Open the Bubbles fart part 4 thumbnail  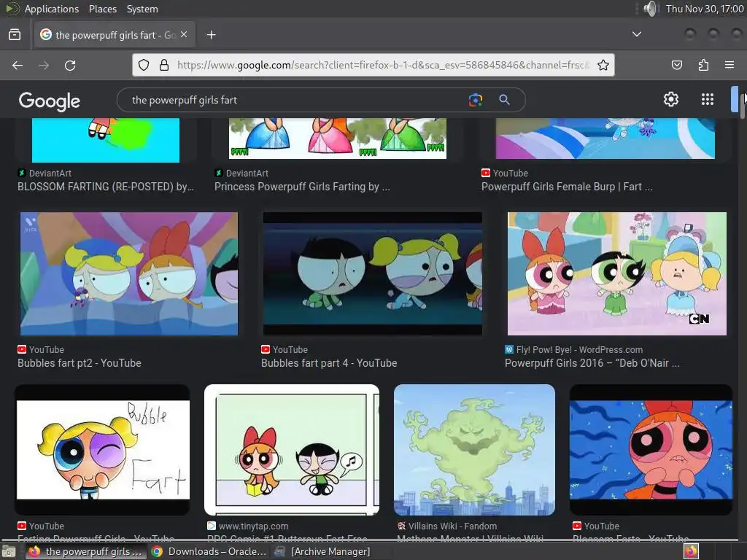pos(373,274)
